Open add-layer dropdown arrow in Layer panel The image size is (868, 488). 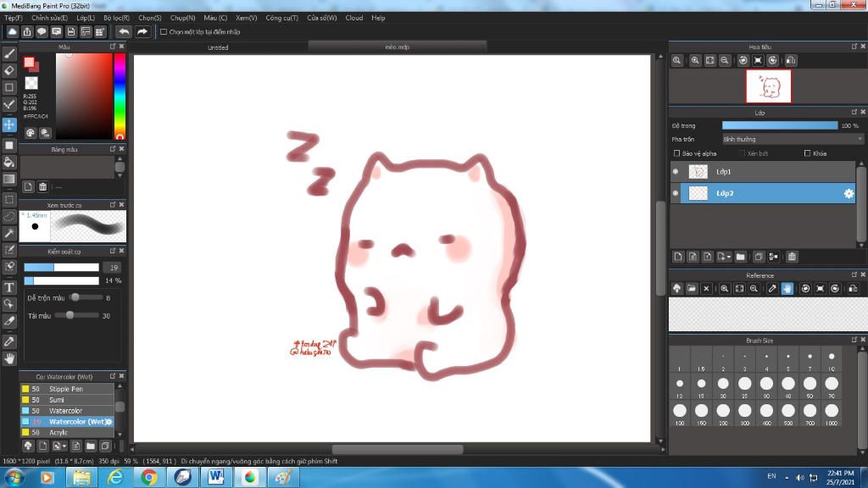tap(728, 257)
